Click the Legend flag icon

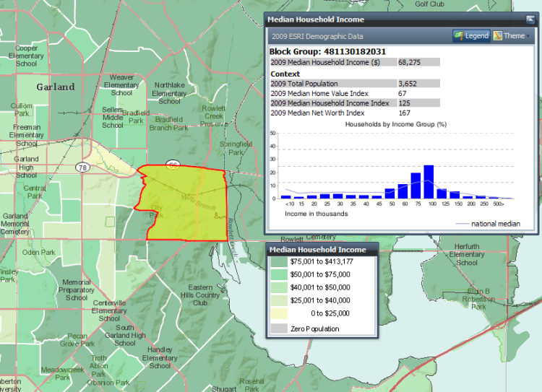458,35
